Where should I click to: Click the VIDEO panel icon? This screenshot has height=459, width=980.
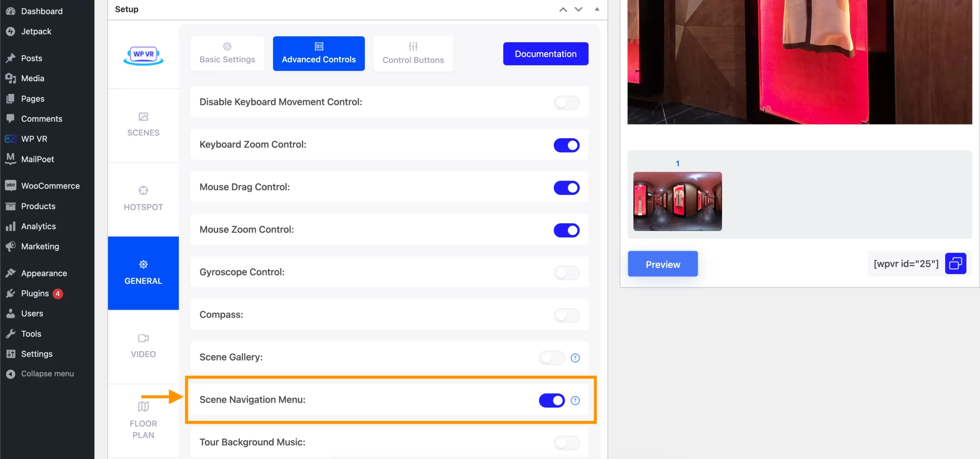click(x=143, y=345)
